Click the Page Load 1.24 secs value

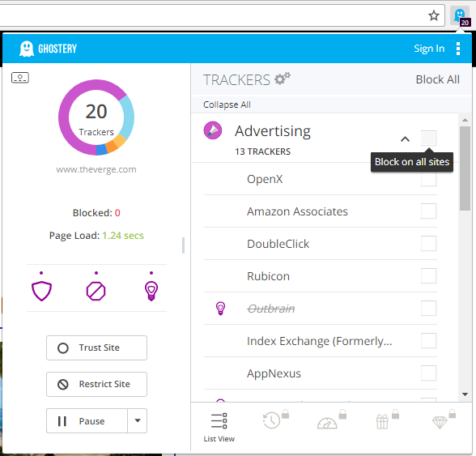pyautogui.click(x=123, y=236)
